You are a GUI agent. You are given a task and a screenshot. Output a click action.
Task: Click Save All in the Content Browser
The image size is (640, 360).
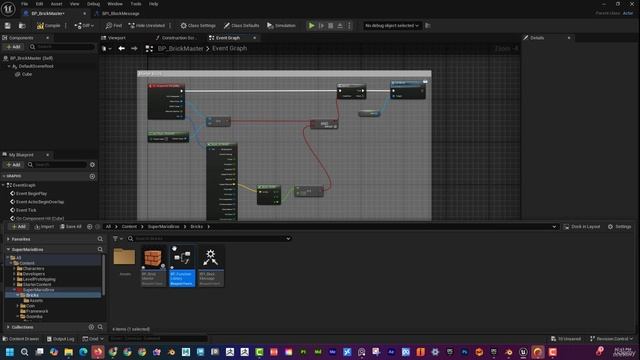[x=71, y=227]
